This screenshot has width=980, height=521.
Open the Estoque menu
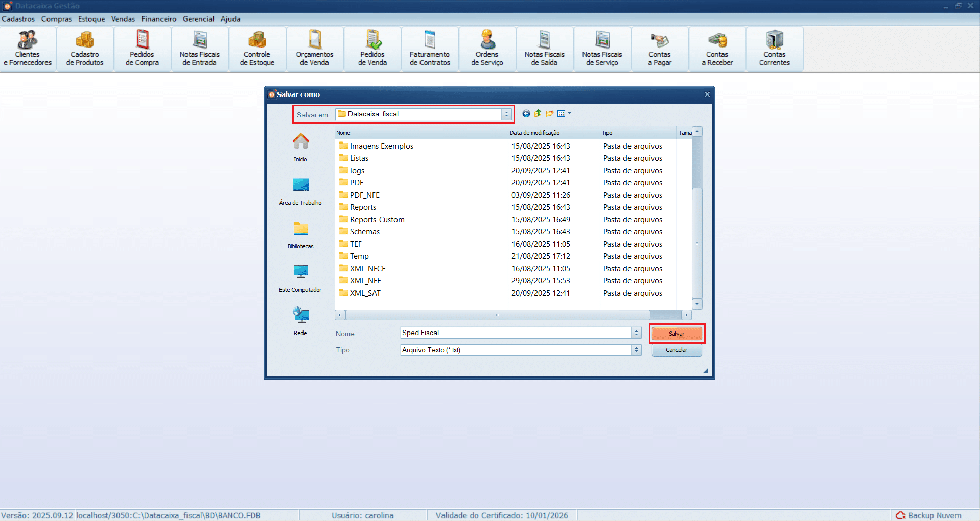click(91, 19)
